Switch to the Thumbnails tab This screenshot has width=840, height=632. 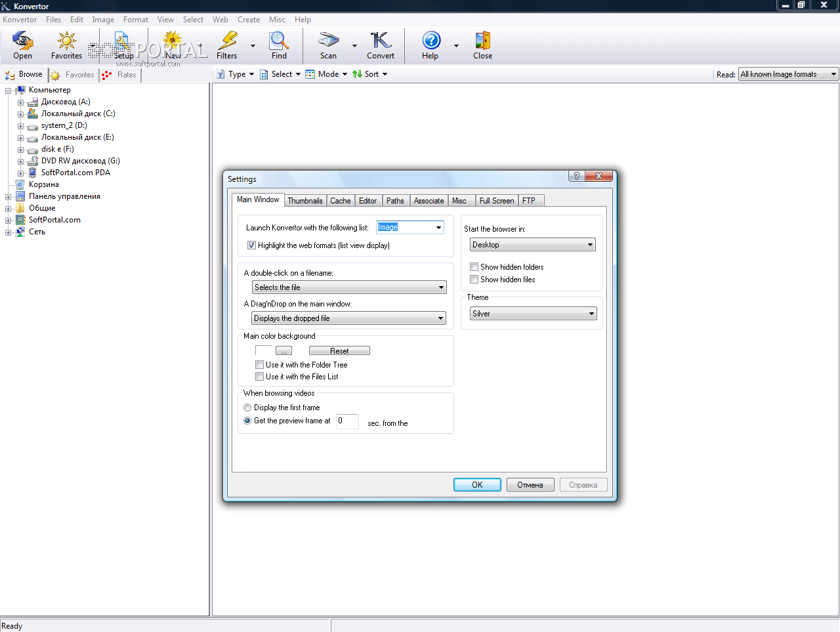(x=305, y=201)
